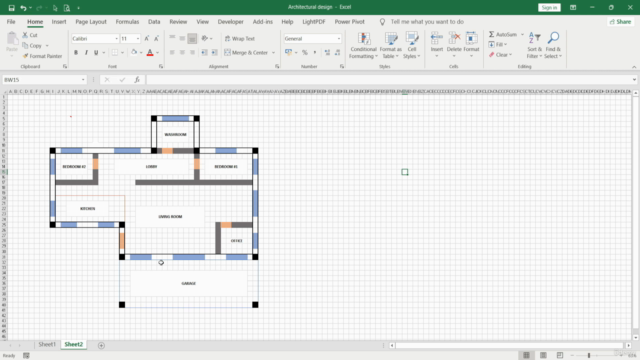640x360 pixels.
Task: Toggle Wrap Text
Action: tap(240, 38)
